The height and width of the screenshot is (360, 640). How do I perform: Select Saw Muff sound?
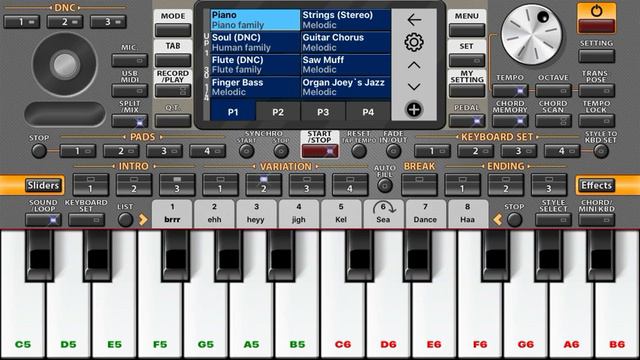click(345, 64)
